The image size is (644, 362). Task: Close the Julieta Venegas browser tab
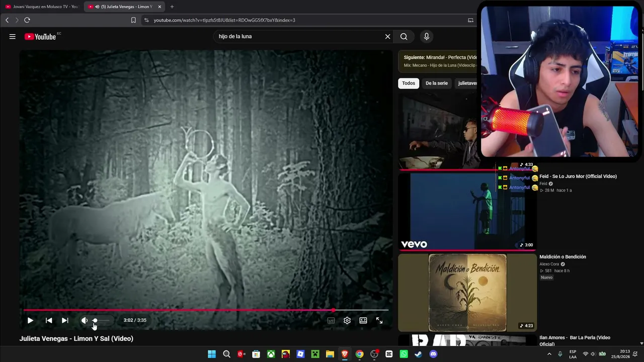pos(159,7)
